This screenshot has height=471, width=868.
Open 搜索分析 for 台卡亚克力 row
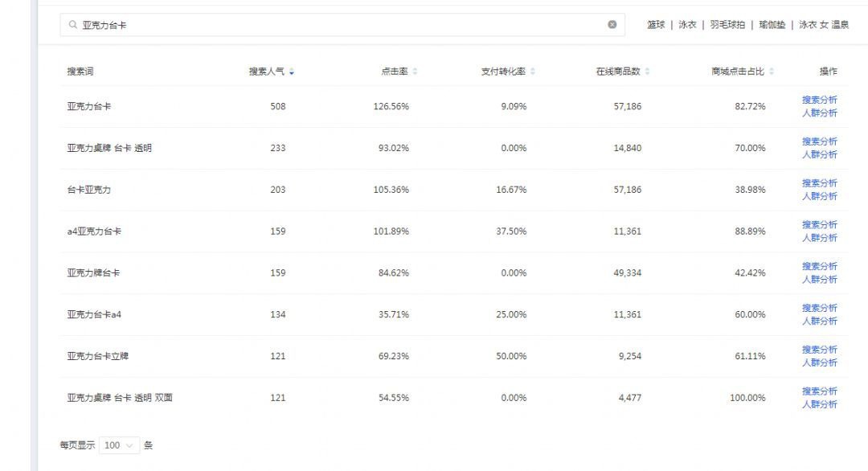(819, 182)
